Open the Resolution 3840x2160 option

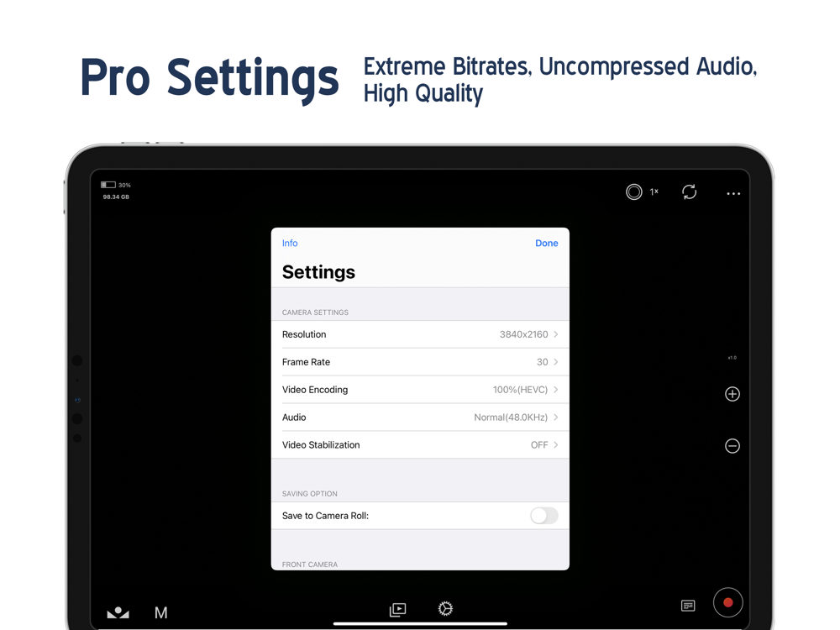pyautogui.click(x=420, y=334)
